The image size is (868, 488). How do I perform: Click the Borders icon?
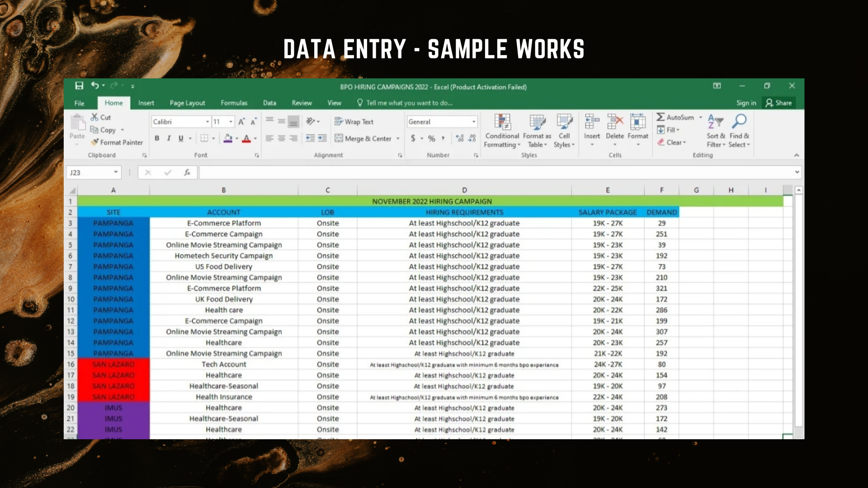[x=204, y=138]
